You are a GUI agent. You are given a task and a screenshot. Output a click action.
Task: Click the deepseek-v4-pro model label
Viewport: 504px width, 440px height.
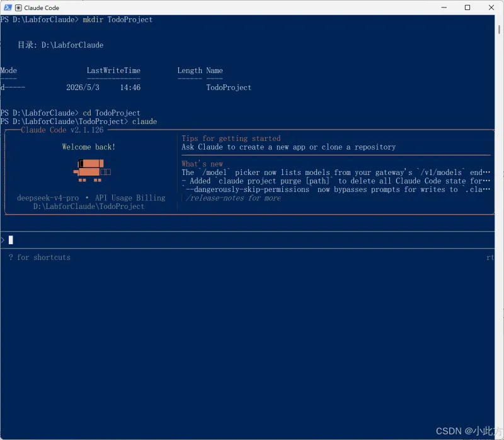click(48, 198)
